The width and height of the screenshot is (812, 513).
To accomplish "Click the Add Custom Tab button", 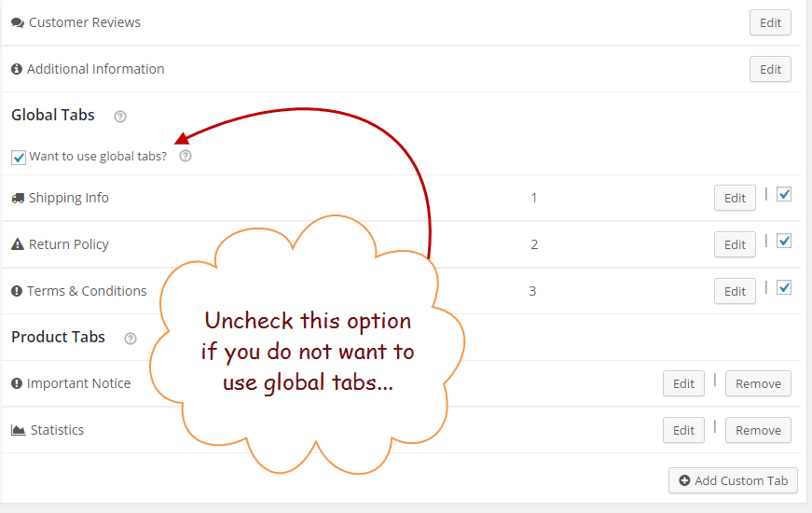I will (x=734, y=480).
